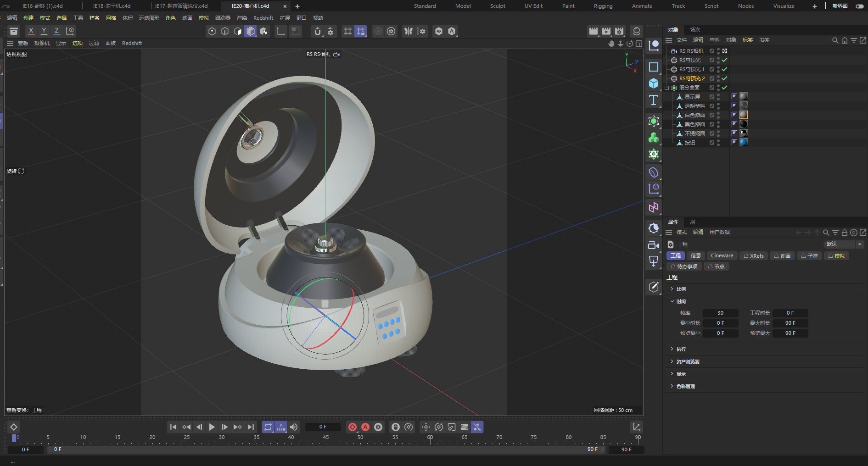This screenshot has height=466, width=868.
Task: Click the green cloner MoGraph icon
Action: 654,138
